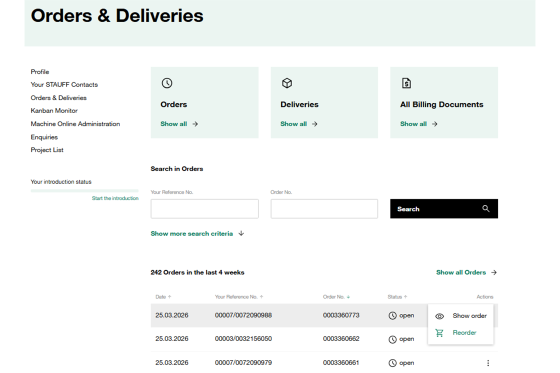Click the arrow next to Deliveries Show all
This screenshot has height=373, width=560.
click(315, 124)
